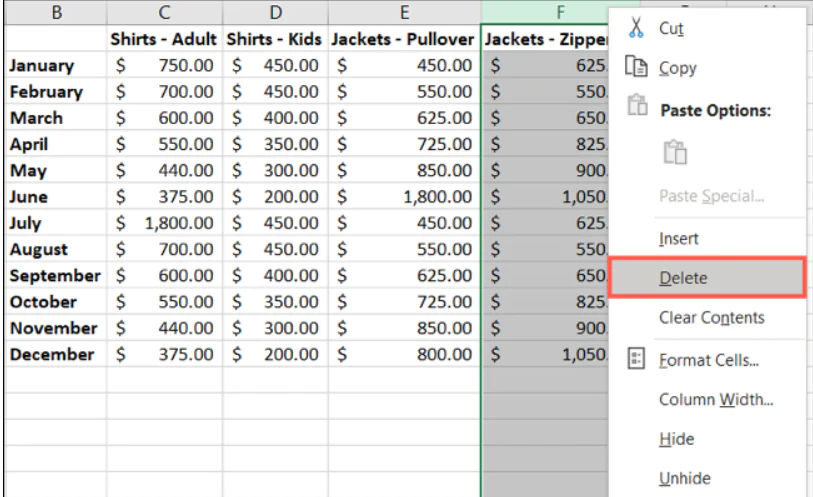The image size is (813, 497).
Task: Select Unhide in the context menu
Action: coord(684,478)
